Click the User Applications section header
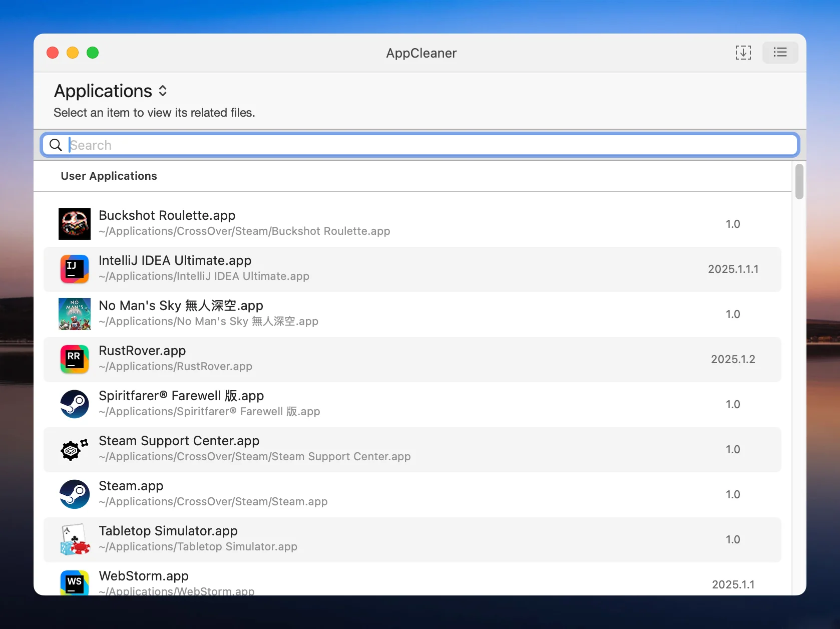Screen dimensions: 840x629 [x=109, y=176]
